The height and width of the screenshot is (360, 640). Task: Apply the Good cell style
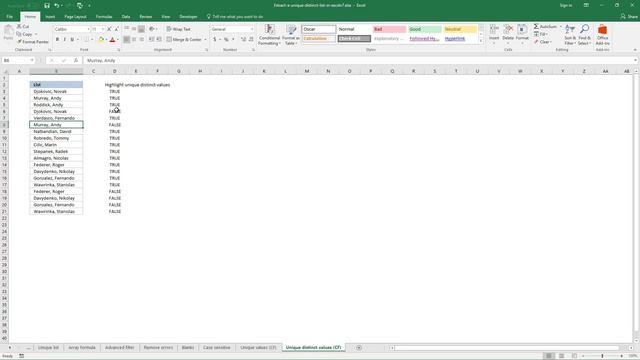[425, 29]
